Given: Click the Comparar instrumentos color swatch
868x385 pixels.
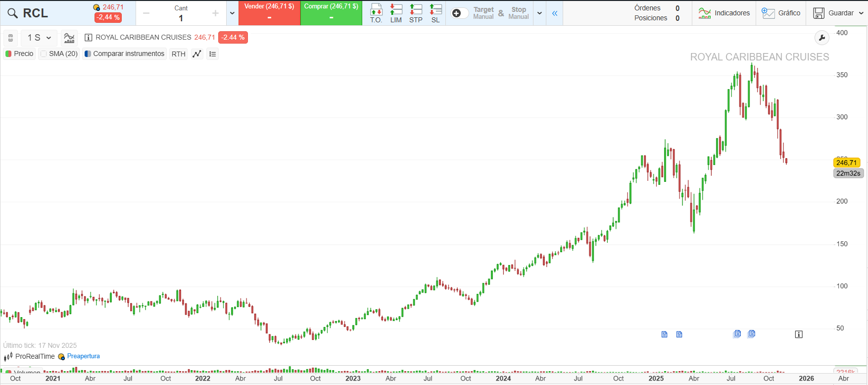Looking at the screenshot, I should tap(88, 54).
